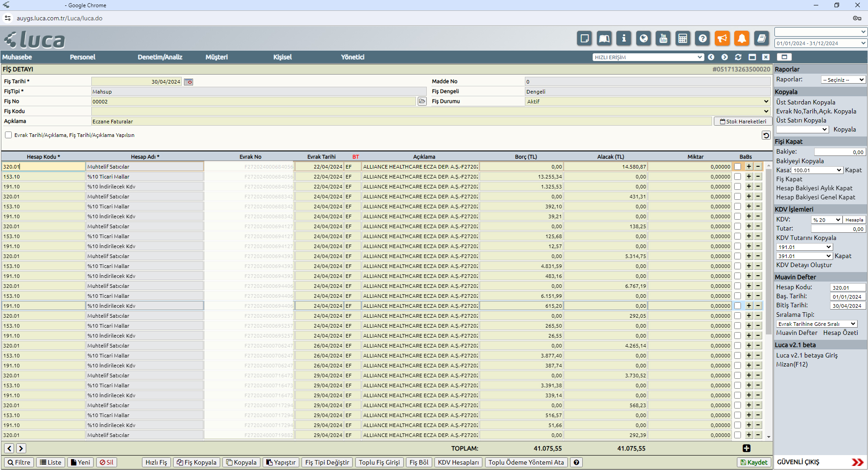Check BaBs box for row with Borç 13.255,34
Image resolution: width=868 pixels, height=470 pixels.
click(737, 177)
